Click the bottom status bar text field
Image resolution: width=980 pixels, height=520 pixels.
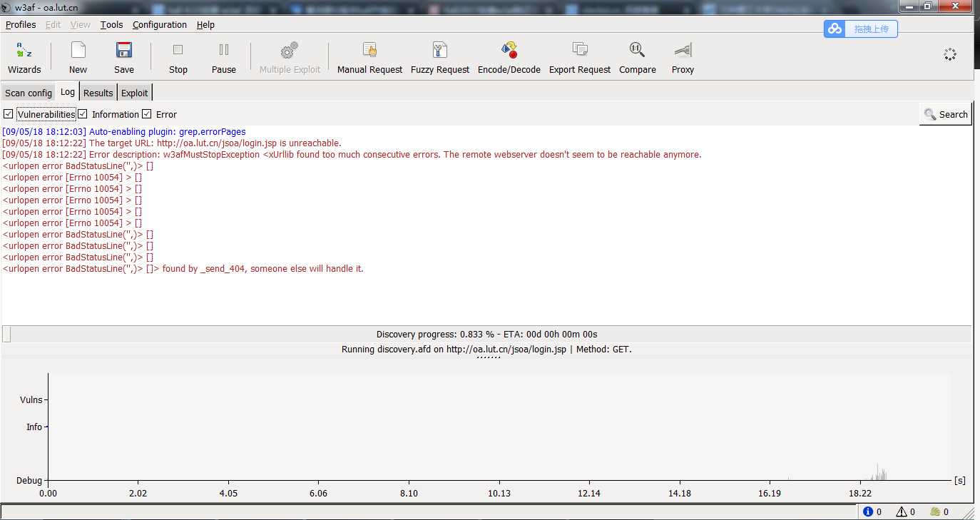[428, 511]
